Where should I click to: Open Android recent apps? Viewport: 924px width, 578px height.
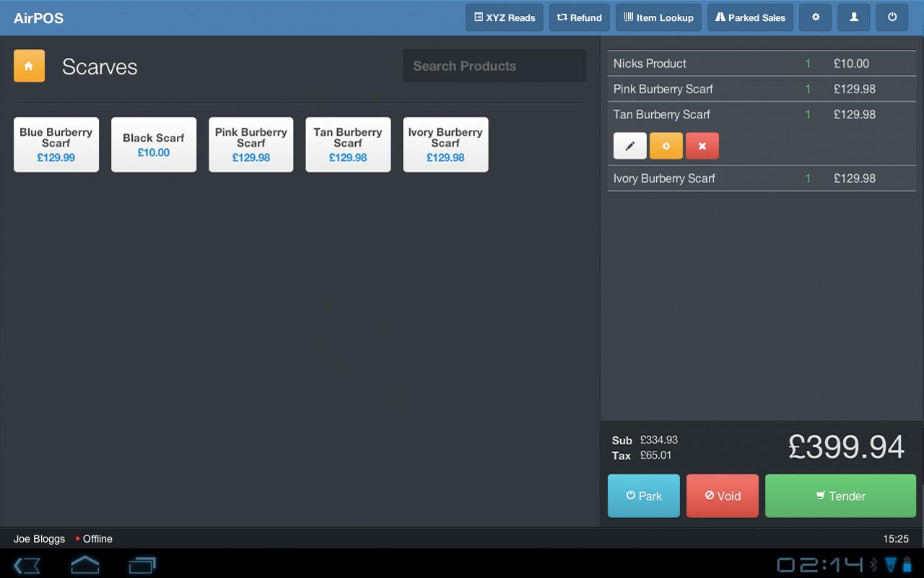[142, 564]
